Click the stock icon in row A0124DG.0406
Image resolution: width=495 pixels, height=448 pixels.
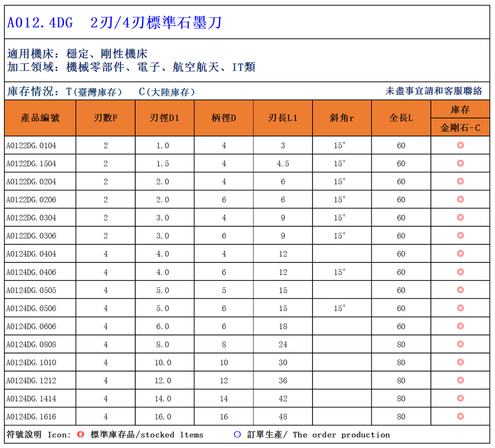pos(460,272)
